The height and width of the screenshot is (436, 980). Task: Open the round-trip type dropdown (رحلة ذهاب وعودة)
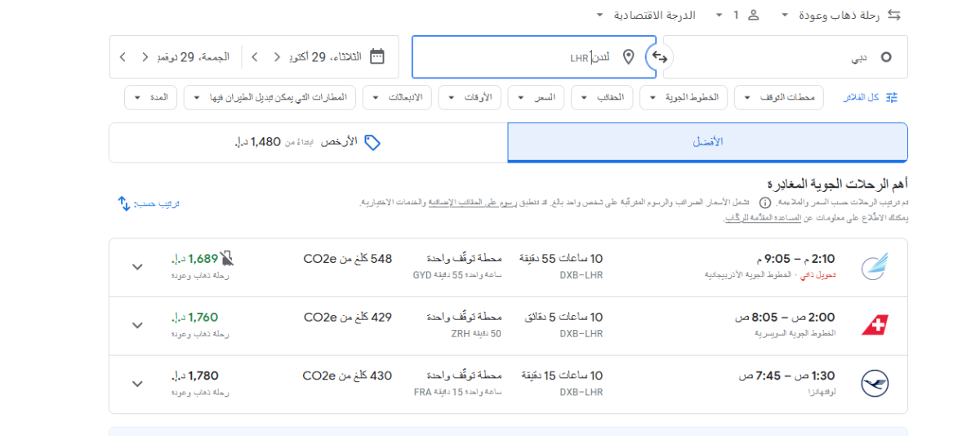[x=840, y=15]
